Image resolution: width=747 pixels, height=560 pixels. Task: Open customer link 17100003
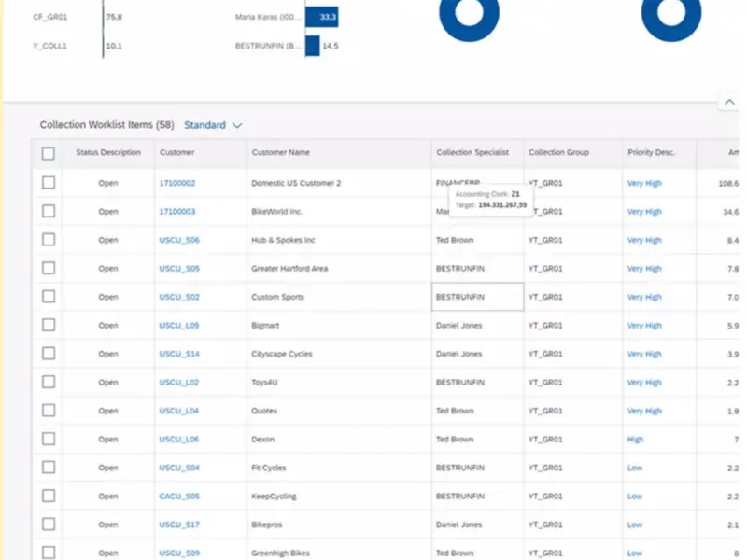tap(177, 212)
